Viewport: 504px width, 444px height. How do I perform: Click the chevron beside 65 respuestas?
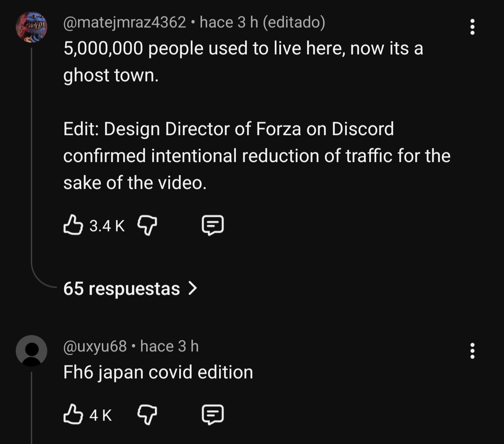point(193,288)
